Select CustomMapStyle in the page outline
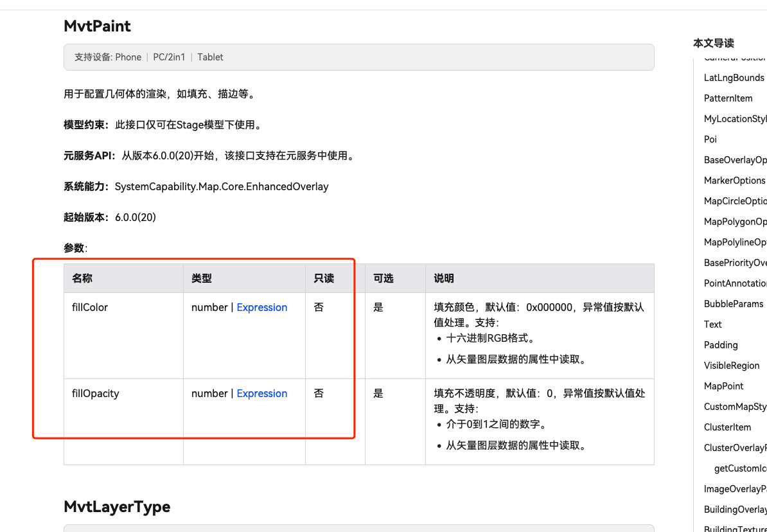767x532 pixels. pyautogui.click(x=735, y=407)
